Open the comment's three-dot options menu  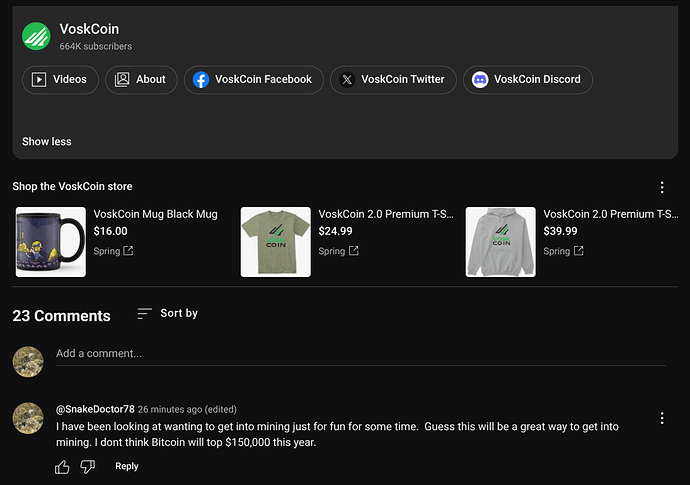coord(662,418)
